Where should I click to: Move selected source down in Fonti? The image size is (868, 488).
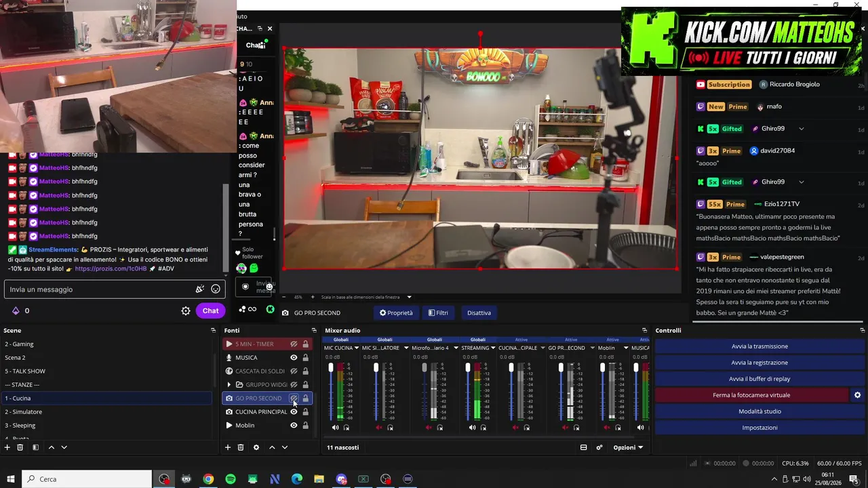285,447
